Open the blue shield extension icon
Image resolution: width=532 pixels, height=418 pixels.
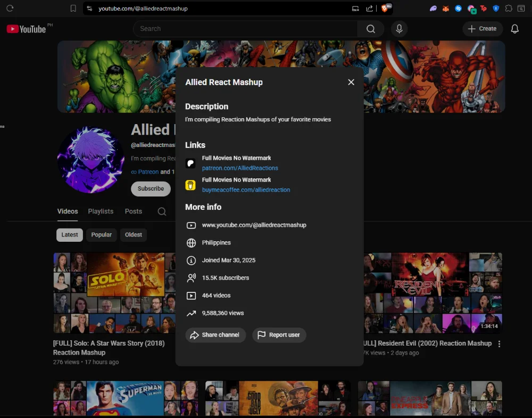(x=496, y=9)
